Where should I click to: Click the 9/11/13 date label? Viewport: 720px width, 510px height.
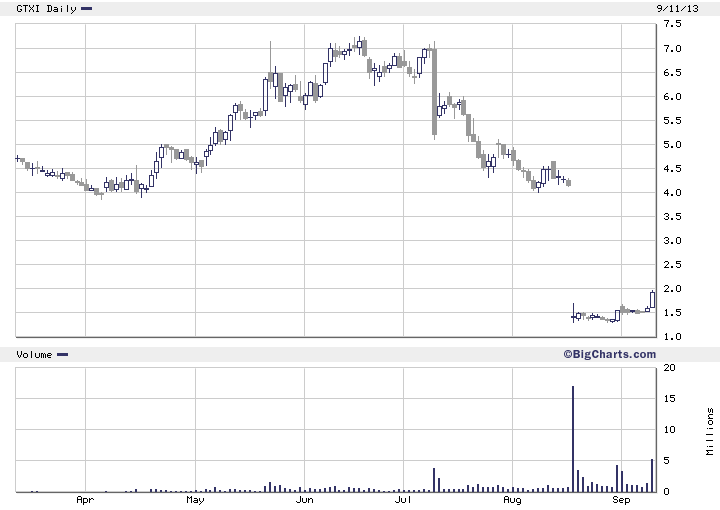pyautogui.click(x=677, y=8)
